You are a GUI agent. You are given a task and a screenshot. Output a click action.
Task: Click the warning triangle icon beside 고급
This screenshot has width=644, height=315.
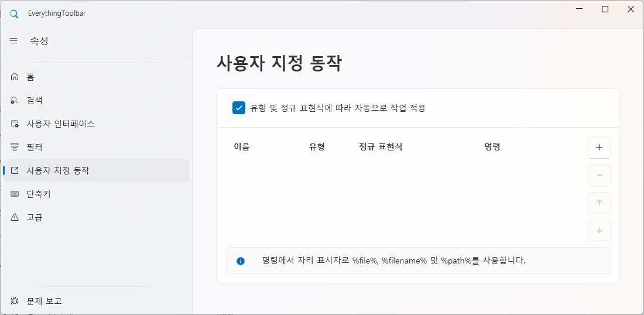click(15, 217)
